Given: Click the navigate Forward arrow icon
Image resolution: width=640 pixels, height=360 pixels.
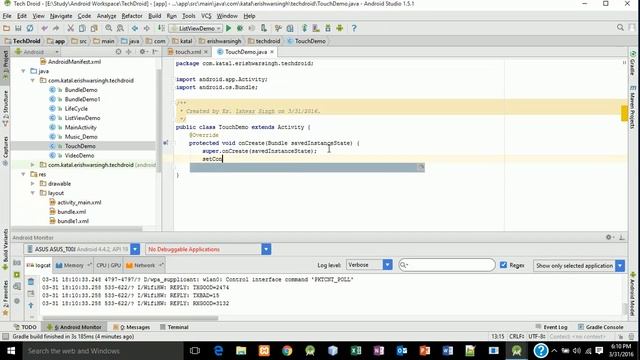Looking at the screenshot, I should 146,28.
